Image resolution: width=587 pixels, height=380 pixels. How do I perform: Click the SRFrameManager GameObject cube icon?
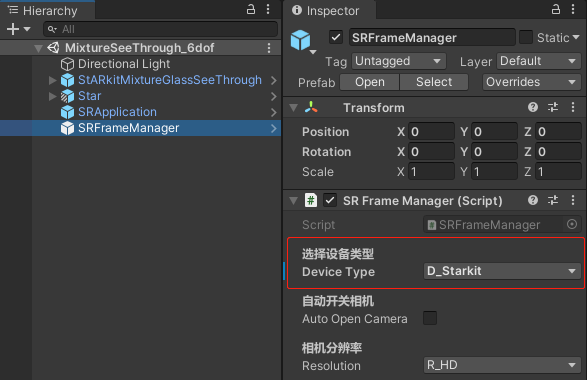300,40
